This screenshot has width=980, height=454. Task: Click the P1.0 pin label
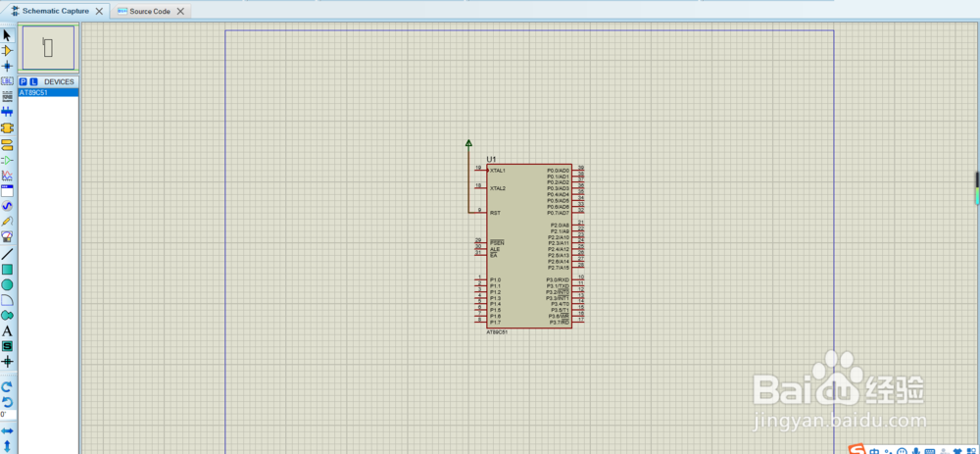coord(496,279)
